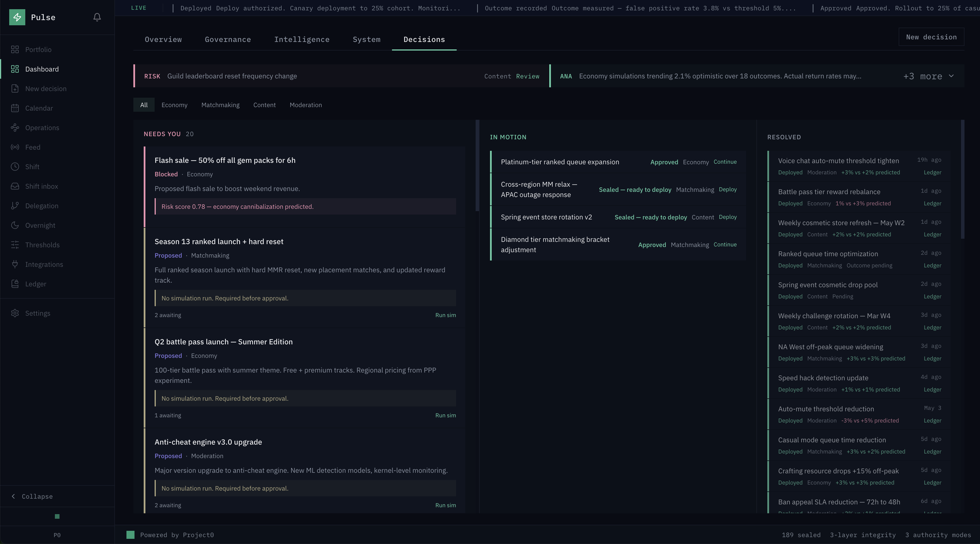Open Casual mode queue time reduction entry

[860, 445]
